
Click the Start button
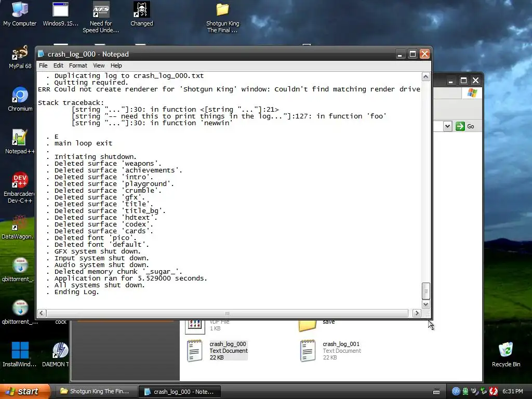(24, 391)
